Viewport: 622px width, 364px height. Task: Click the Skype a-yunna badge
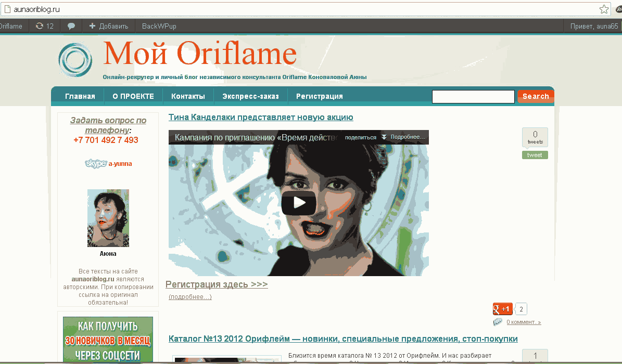point(108,163)
